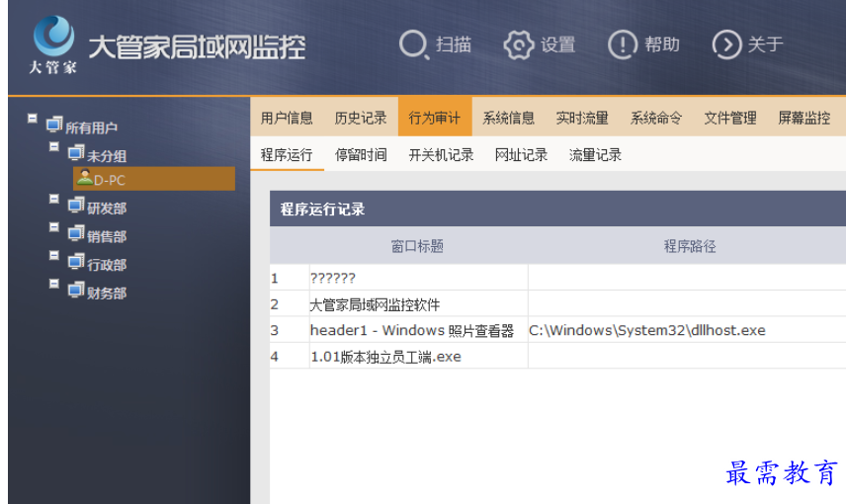This screenshot has width=846, height=504.
Task: Open the settings gear icon
Action: click(x=519, y=44)
